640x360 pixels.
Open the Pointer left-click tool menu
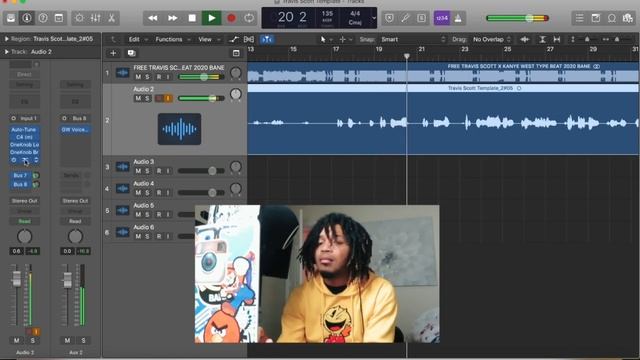tap(326, 40)
